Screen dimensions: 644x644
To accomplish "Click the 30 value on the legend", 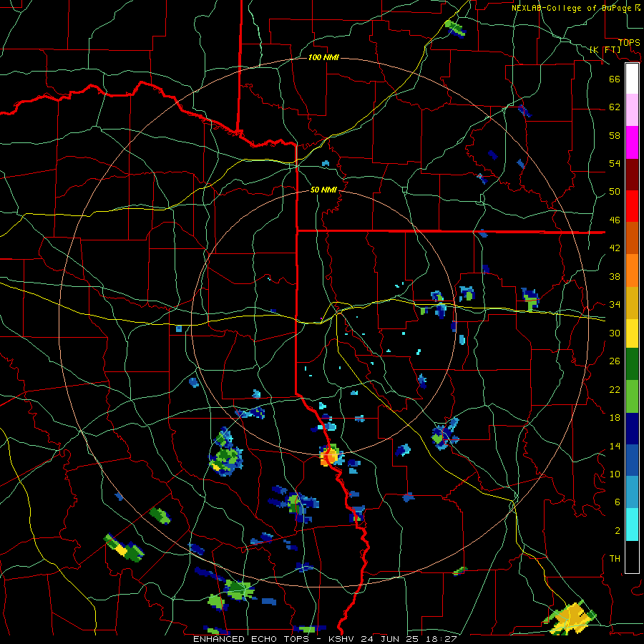I will [x=615, y=333].
